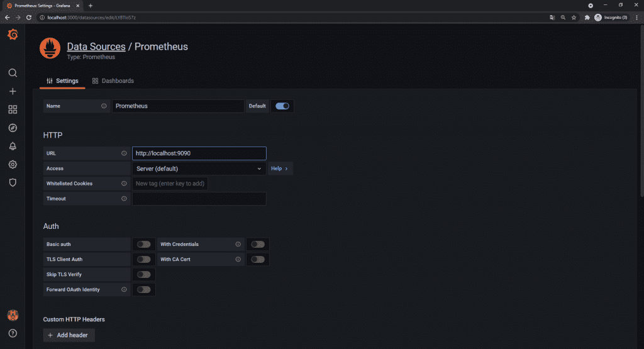Open the Help question mark icon

point(13,333)
